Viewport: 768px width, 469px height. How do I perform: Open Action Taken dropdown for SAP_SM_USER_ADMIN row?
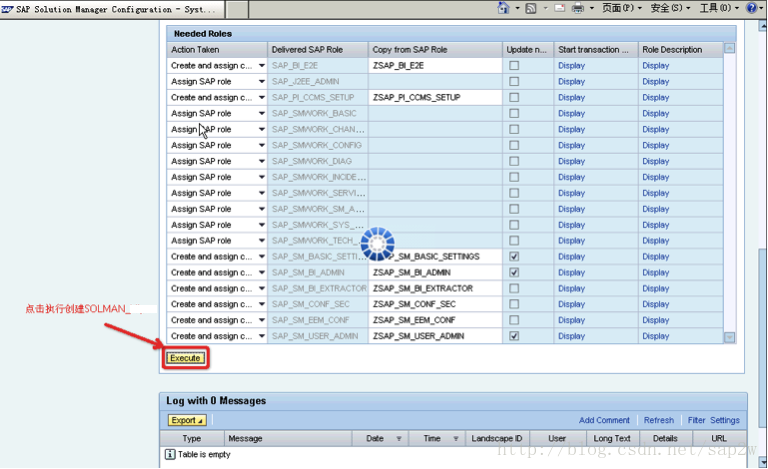tap(262, 336)
